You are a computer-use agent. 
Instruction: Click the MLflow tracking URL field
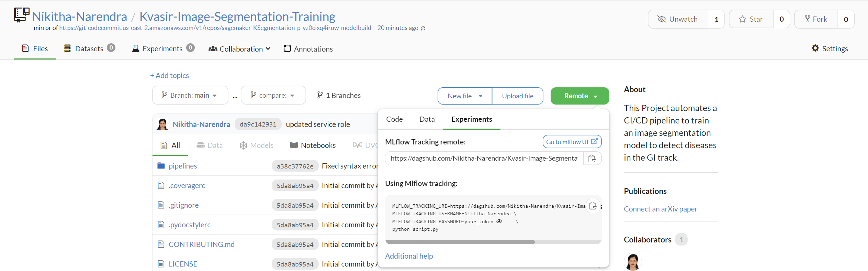coord(484,159)
